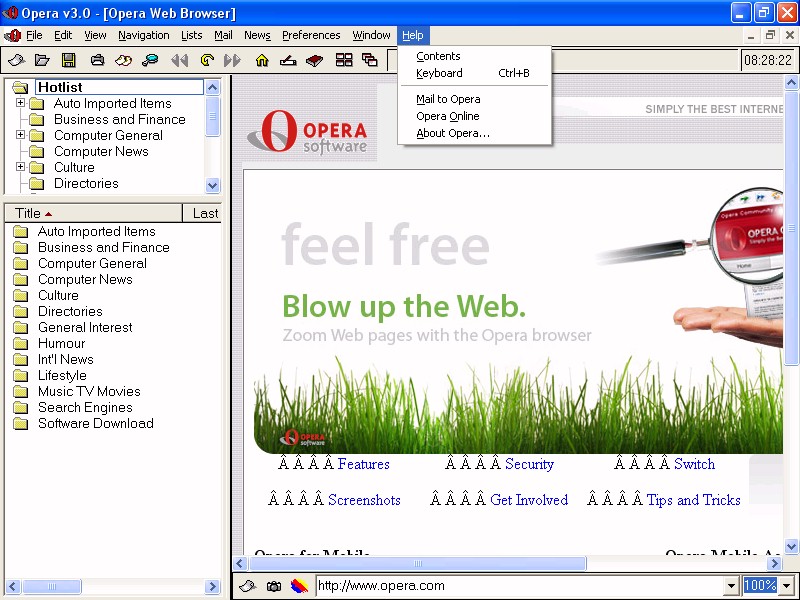Click the paper-sheet icon left of the address bar
The image size is (800, 600).
(247, 586)
